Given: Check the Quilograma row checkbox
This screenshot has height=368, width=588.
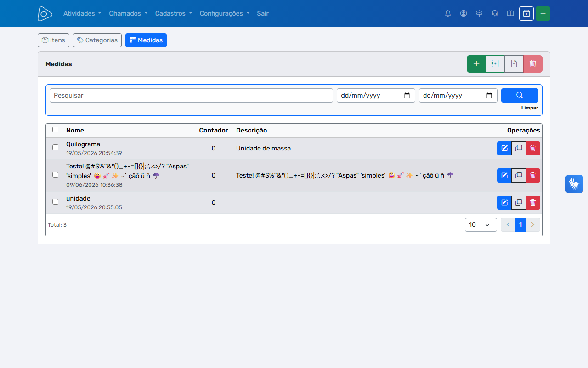Looking at the screenshot, I should click(56, 148).
